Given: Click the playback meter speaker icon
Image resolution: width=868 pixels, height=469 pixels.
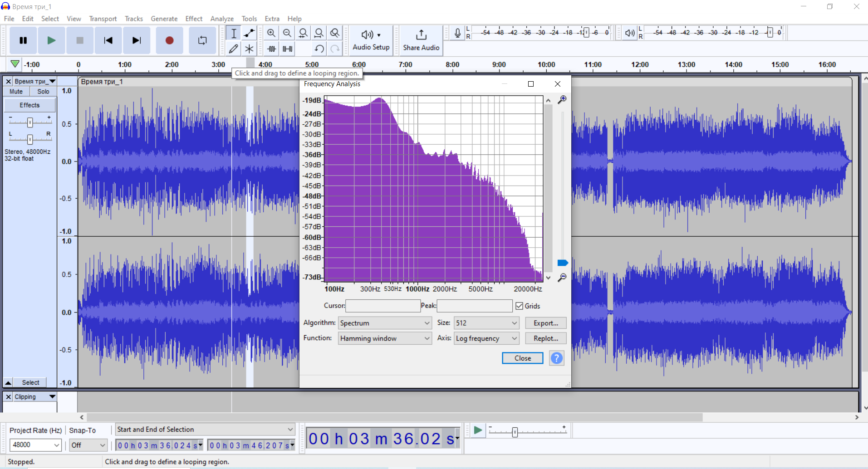Looking at the screenshot, I should [x=630, y=33].
